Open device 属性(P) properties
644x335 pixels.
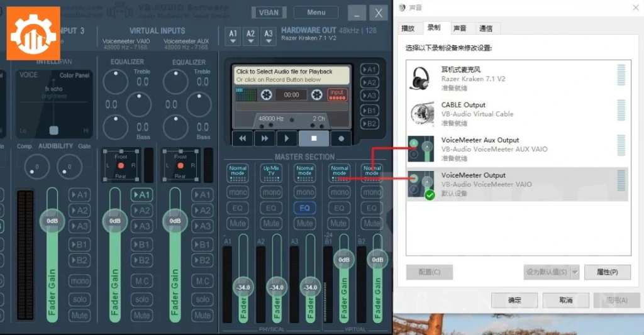tap(607, 272)
